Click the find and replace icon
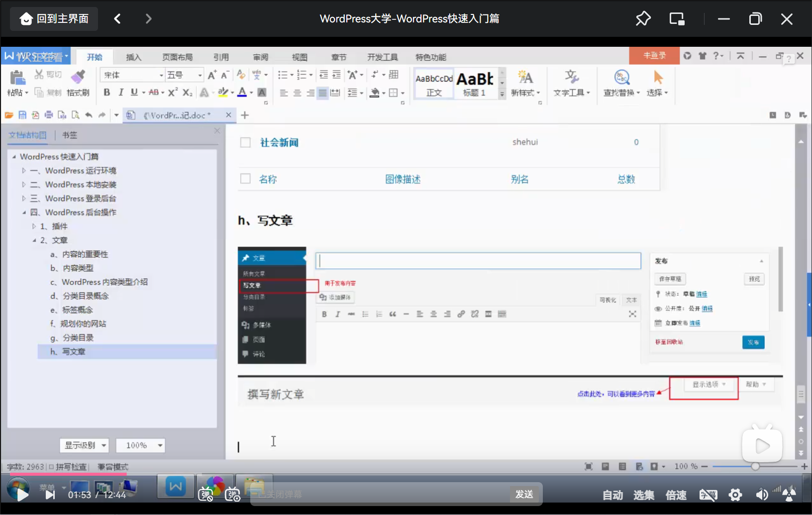Viewport: 812px width, 515px height. (x=622, y=77)
